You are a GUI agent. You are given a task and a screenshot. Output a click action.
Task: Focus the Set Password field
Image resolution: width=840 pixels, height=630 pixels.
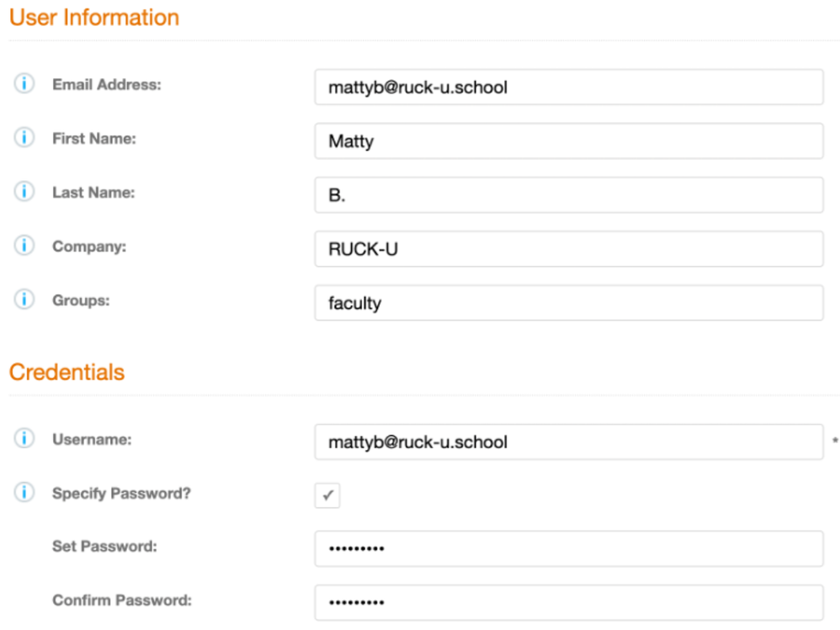point(568,548)
